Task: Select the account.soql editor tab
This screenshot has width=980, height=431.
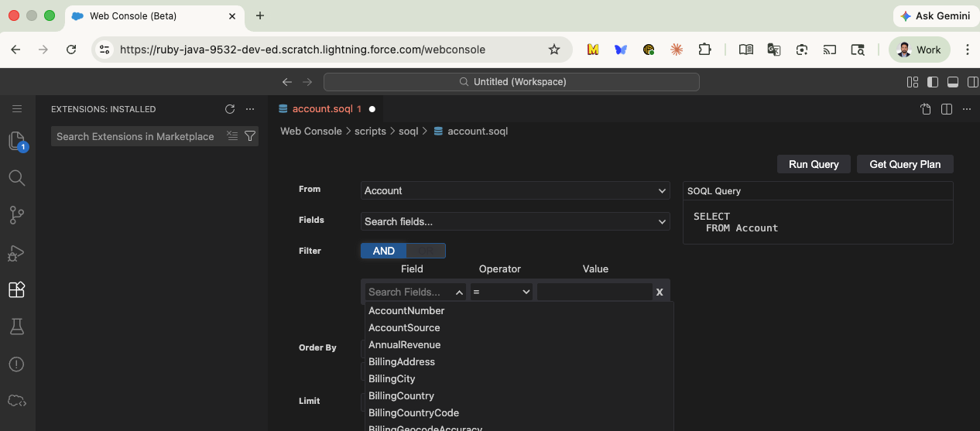Action: [x=326, y=109]
